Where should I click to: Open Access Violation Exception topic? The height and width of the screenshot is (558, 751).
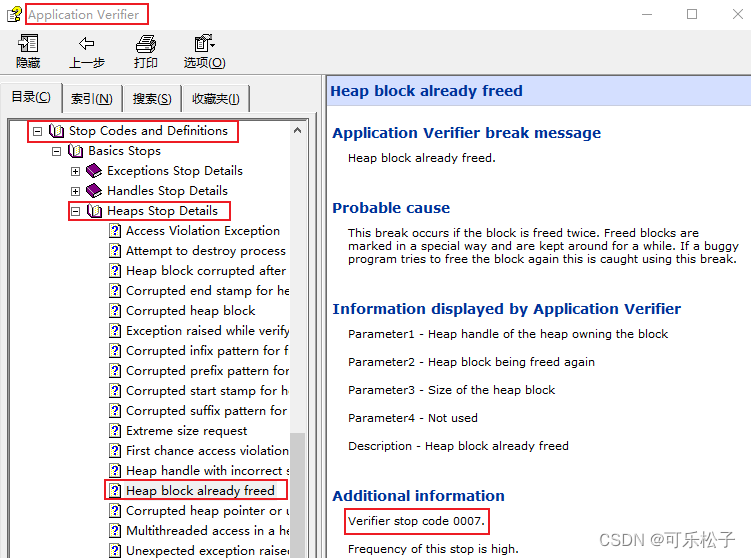[x=203, y=231]
